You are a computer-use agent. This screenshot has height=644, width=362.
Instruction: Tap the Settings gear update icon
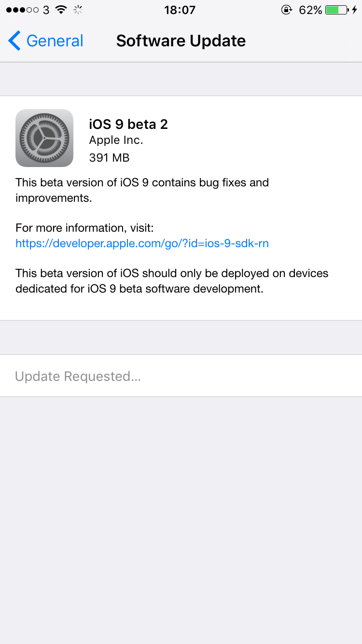click(x=44, y=138)
